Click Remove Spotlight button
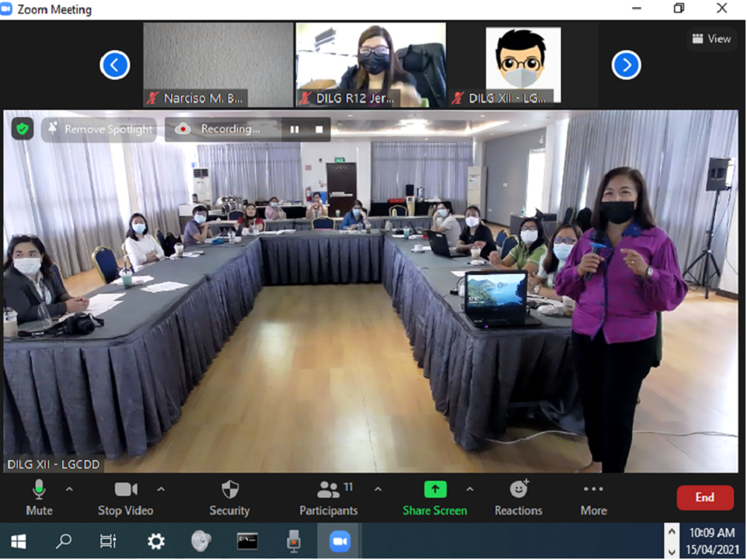Viewport: 747px width, 560px height. pos(99,129)
